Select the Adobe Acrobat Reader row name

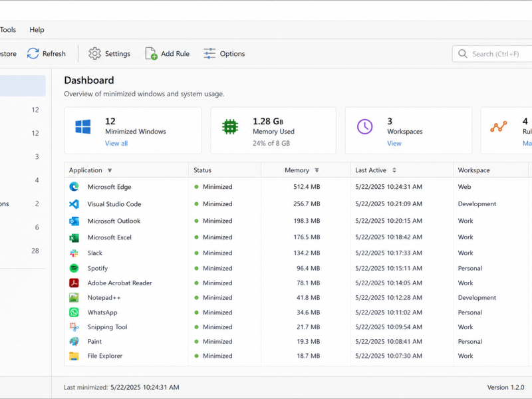pyautogui.click(x=120, y=283)
